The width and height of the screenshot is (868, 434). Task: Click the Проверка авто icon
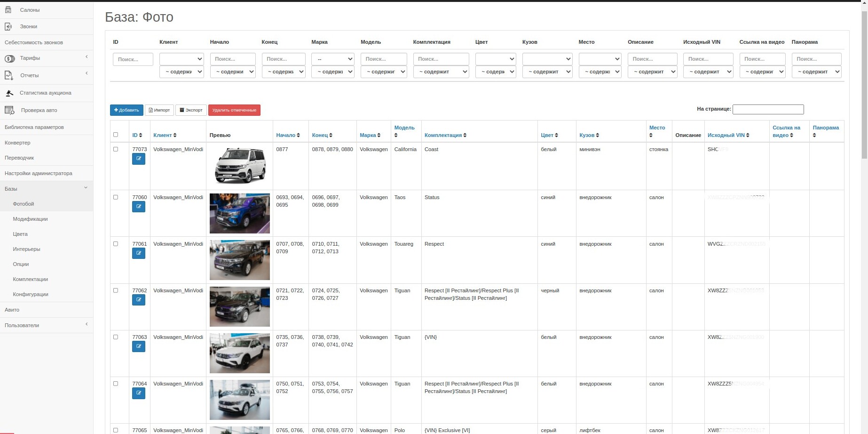point(9,110)
